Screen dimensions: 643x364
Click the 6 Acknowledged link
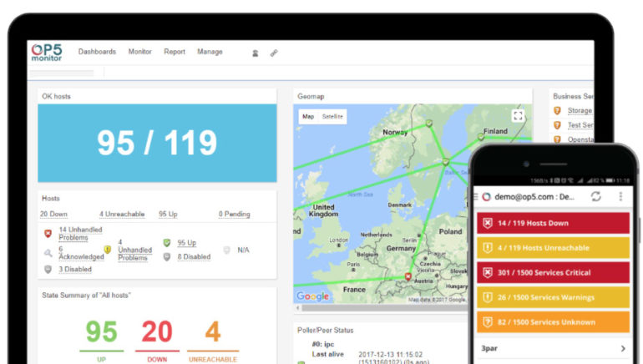(81, 253)
